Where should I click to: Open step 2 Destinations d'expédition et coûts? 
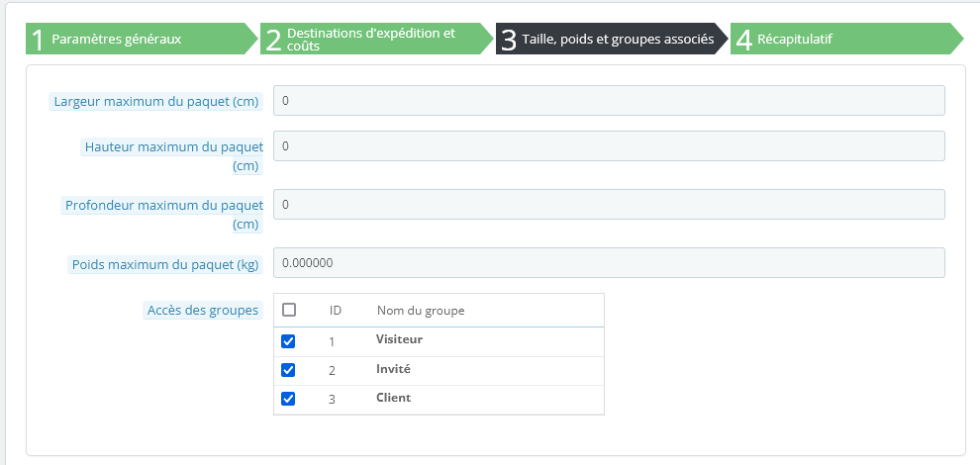[x=371, y=40]
